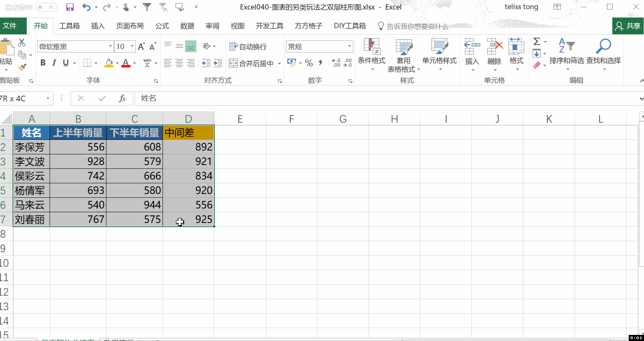The width and height of the screenshot is (644, 341).
Task: Redo the previous action
Action: pyautogui.click(x=107, y=7)
